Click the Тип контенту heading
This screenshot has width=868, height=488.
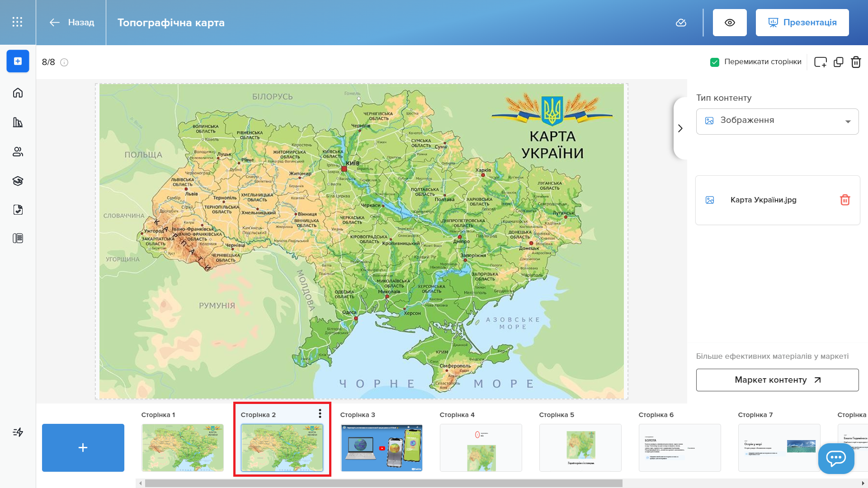click(x=724, y=98)
